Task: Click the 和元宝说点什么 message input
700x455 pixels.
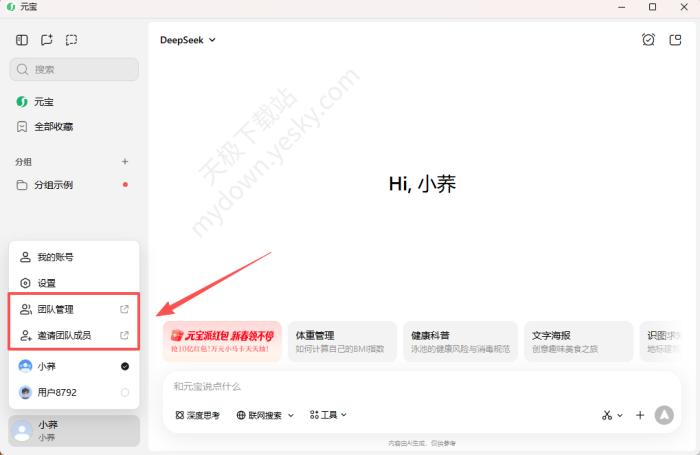Action: pyautogui.click(x=422, y=387)
